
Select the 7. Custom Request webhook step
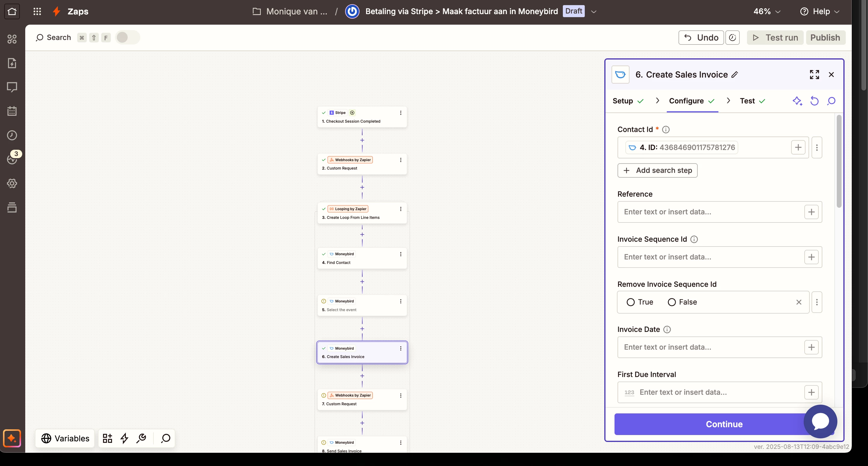click(x=362, y=400)
